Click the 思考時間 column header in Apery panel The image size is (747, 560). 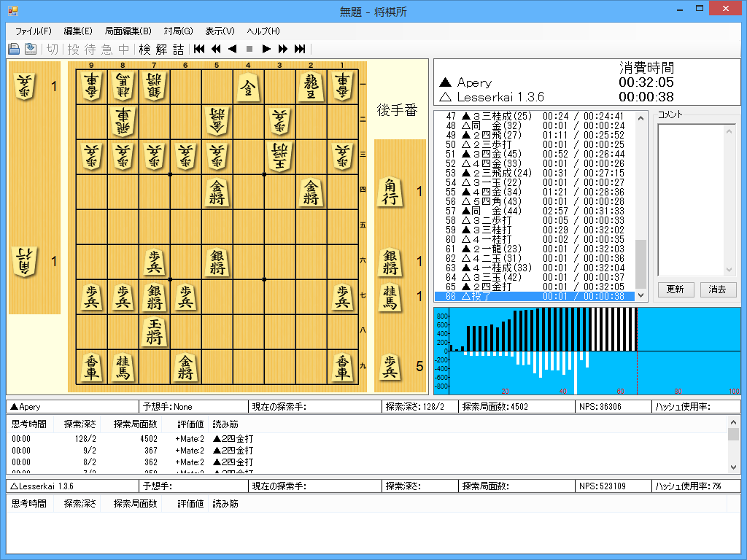click(29, 424)
